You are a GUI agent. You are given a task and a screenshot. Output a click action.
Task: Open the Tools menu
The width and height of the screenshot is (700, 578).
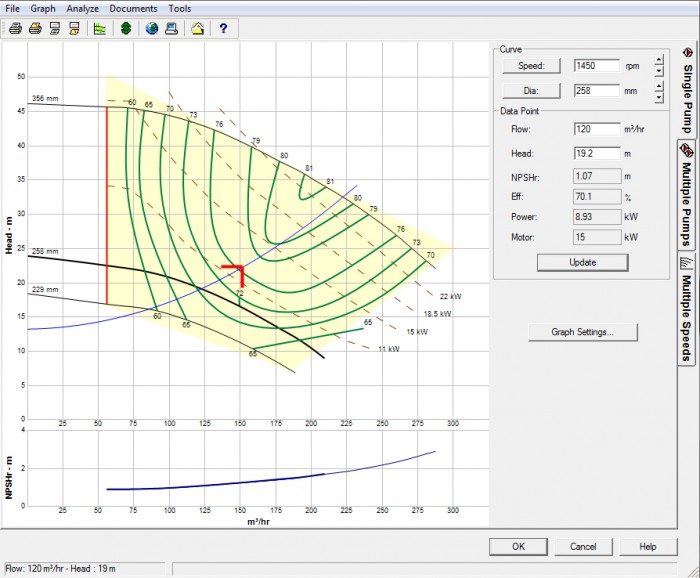point(179,8)
